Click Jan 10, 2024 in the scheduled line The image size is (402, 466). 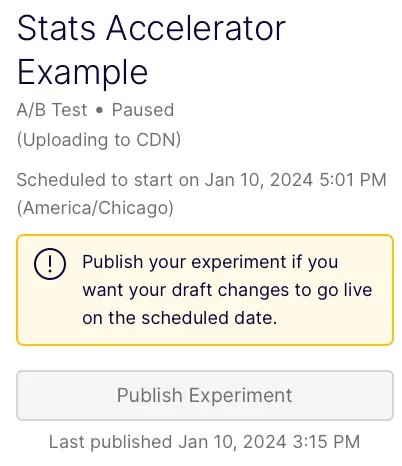click(259, 180)
